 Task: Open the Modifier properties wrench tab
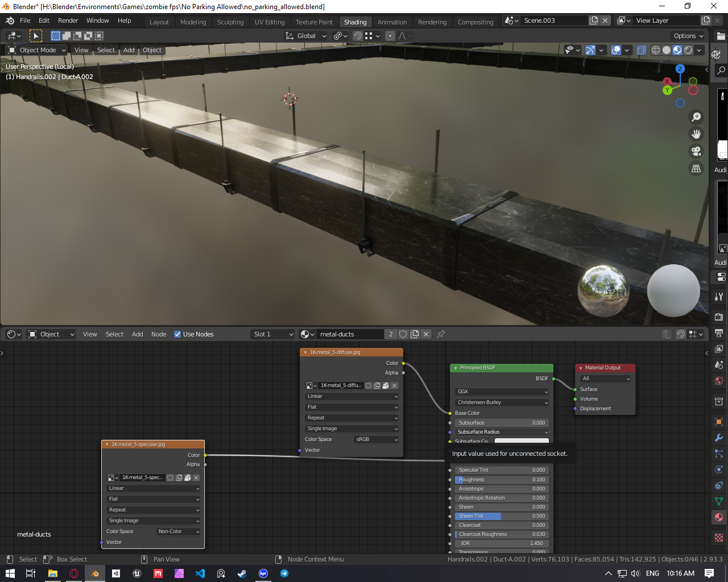[x=719, y=438]
